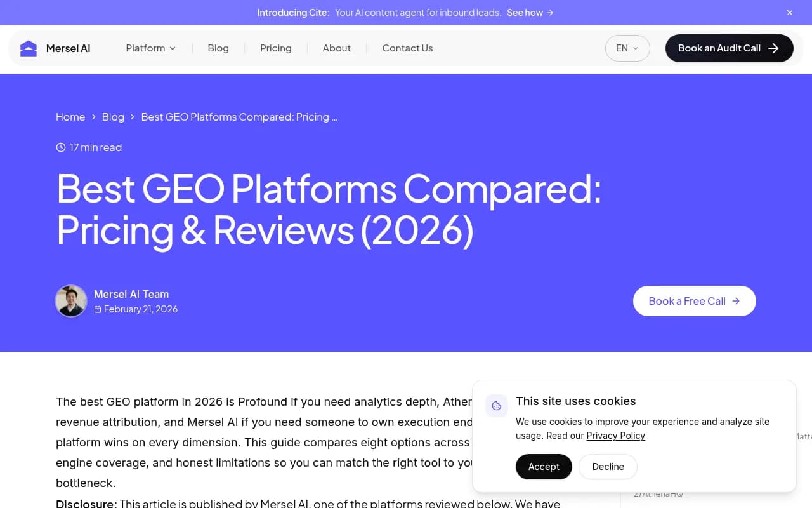812x508 pixels.
Task: Click the Home breadcrumb link
Action: 70,117
